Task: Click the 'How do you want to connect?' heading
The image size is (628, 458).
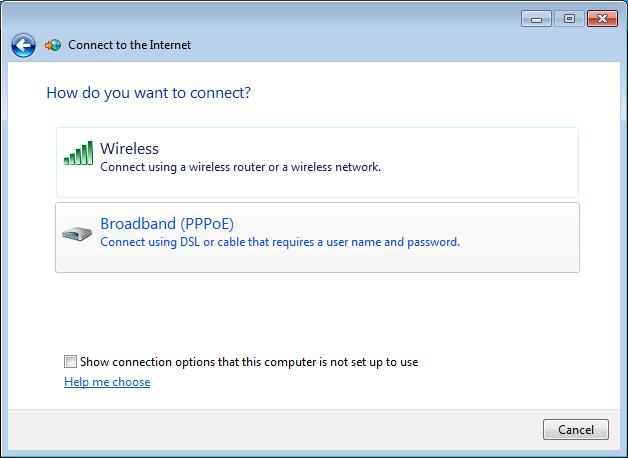Action: click(149, 93)
